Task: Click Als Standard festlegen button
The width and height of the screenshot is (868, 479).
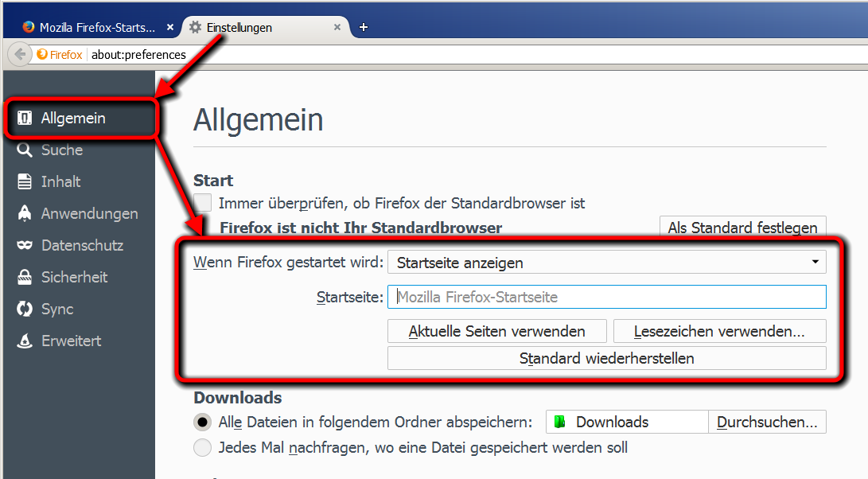Action: [x=743, y=227]
